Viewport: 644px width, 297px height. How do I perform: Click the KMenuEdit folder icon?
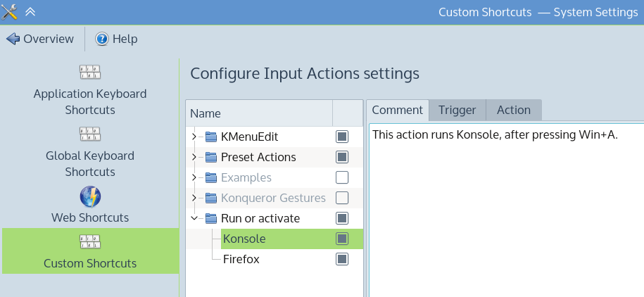click(210, 137)
